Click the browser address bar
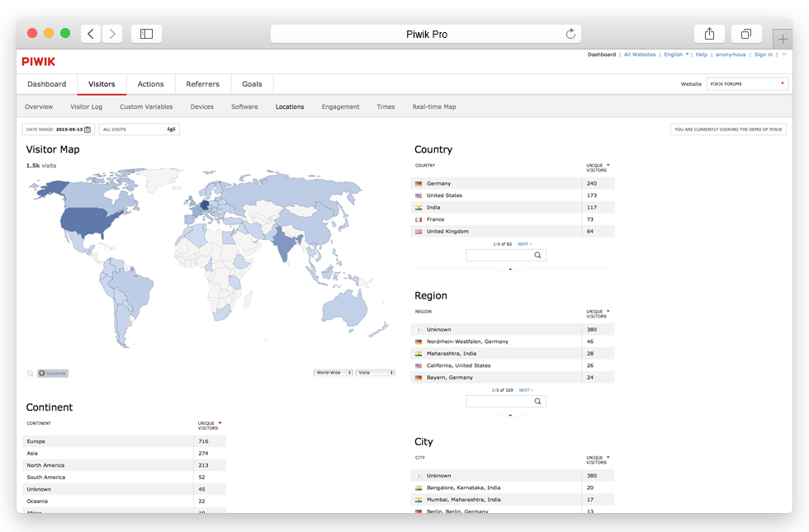Image resolution: width=809 pixels, height=532 pixels. (426, 34)
